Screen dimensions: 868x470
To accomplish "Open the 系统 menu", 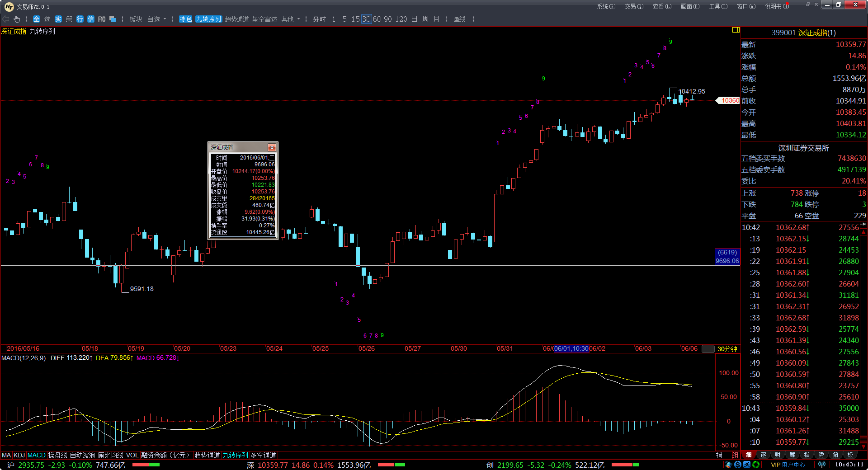I will (606, 6).
